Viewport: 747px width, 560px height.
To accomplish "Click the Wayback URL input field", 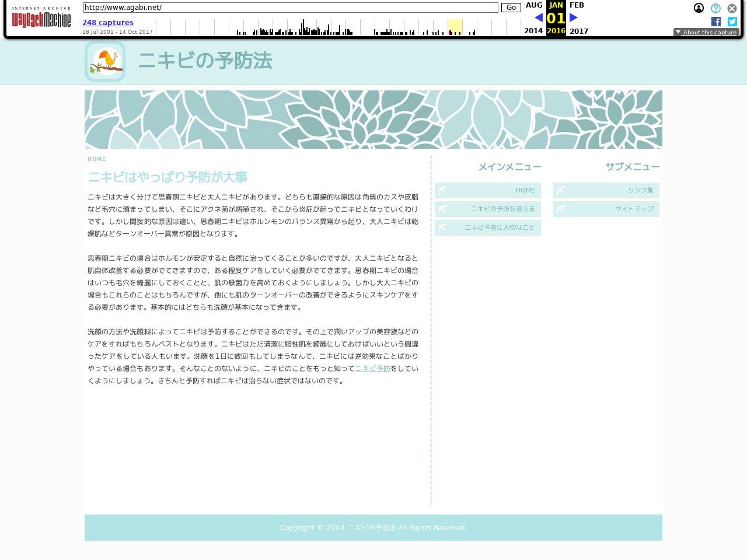I will pos(291,8).
